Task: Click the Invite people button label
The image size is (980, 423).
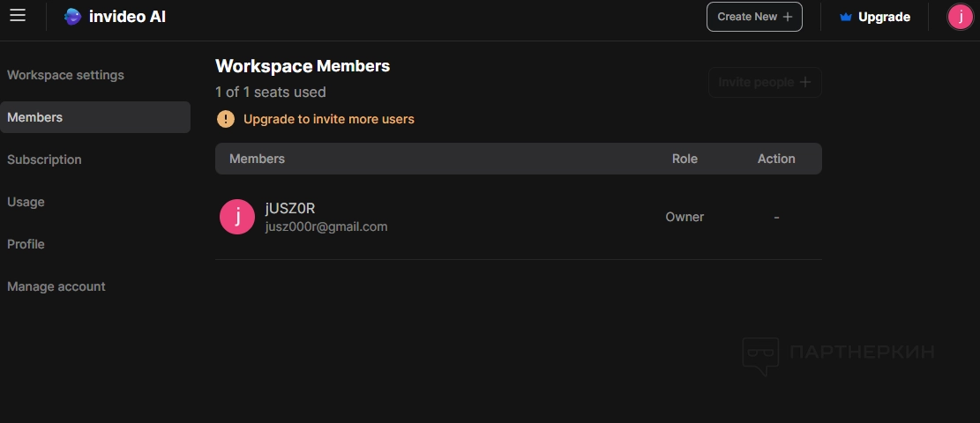Action: coord(756,82)
